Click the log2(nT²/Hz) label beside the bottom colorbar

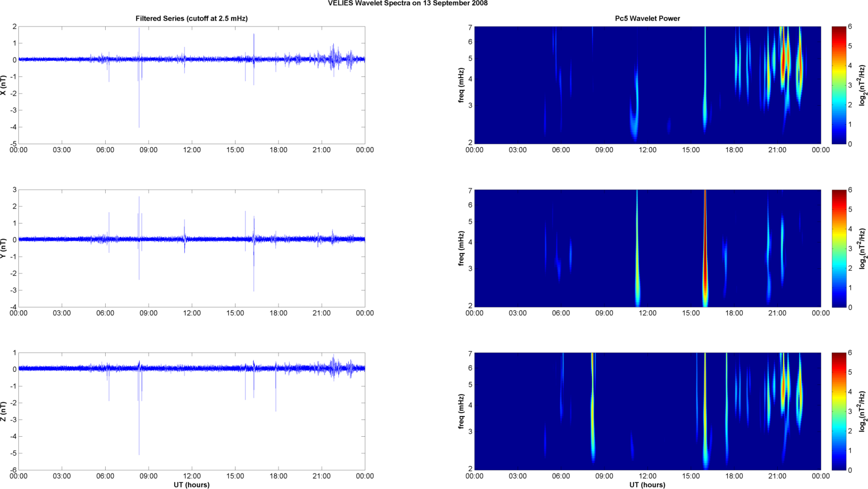[862, 411]
